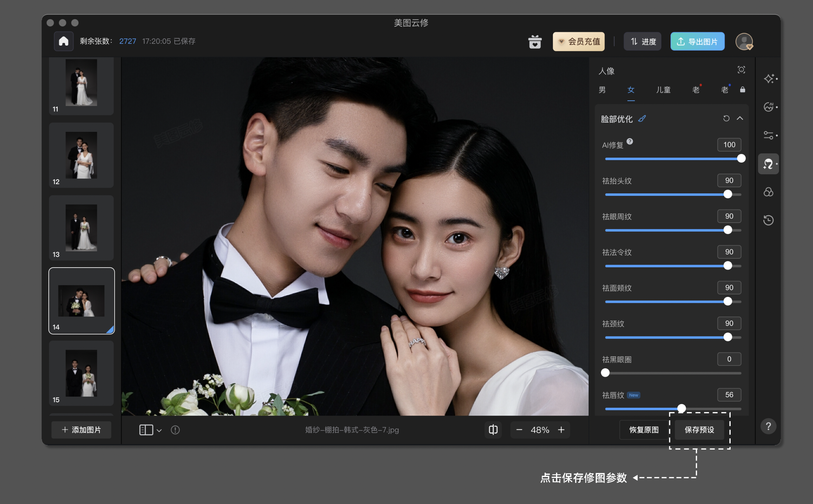The width and height of the screenshot is (813, 504).
Task: Click the 保存预设 button
Action: click(699, 430)
